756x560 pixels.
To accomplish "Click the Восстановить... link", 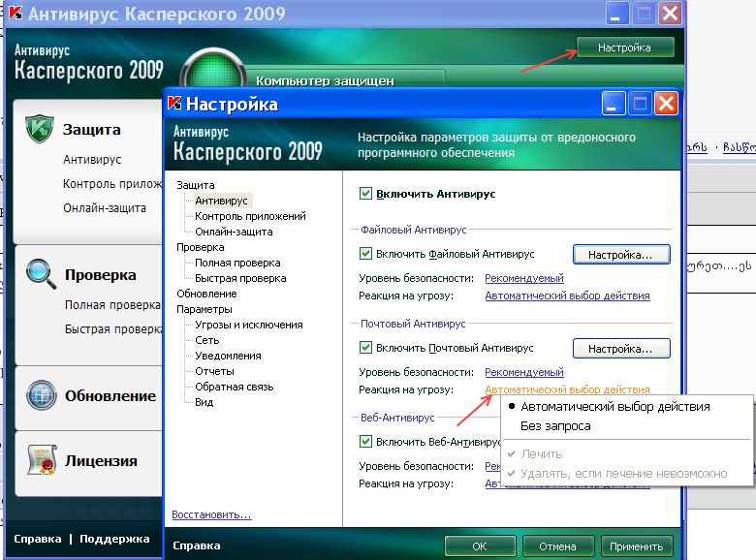I will click(211, 514).
